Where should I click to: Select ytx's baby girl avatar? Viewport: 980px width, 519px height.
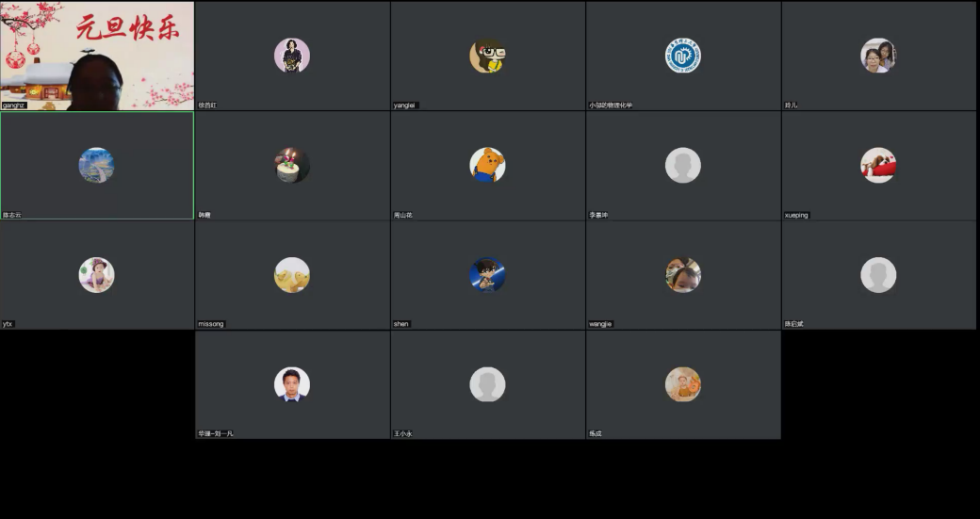tap(96, 275)
